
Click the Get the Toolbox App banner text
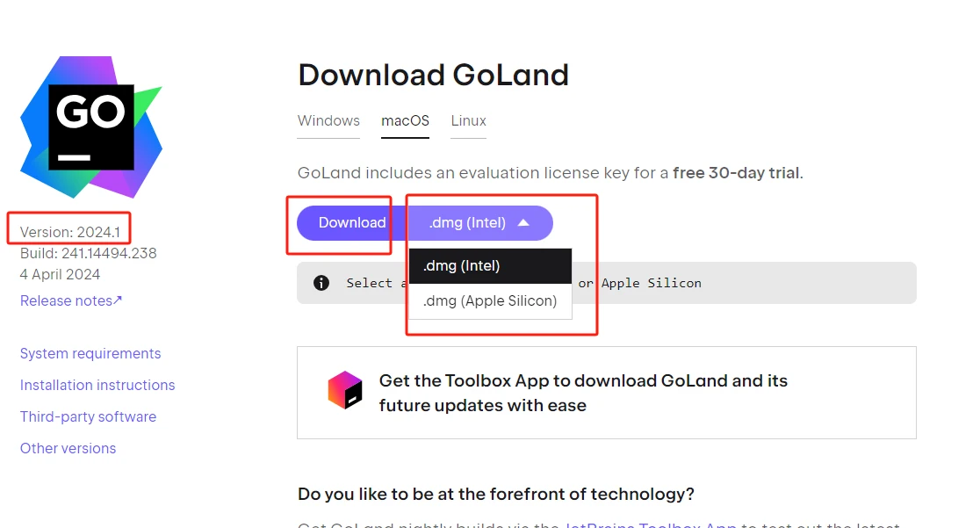(x=583, y=393)
